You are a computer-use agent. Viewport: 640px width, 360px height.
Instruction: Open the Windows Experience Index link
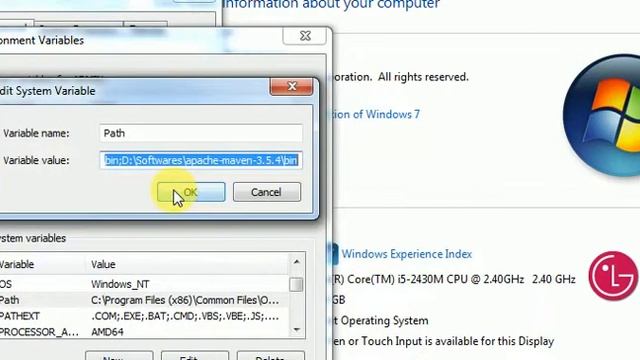point(407,254)
